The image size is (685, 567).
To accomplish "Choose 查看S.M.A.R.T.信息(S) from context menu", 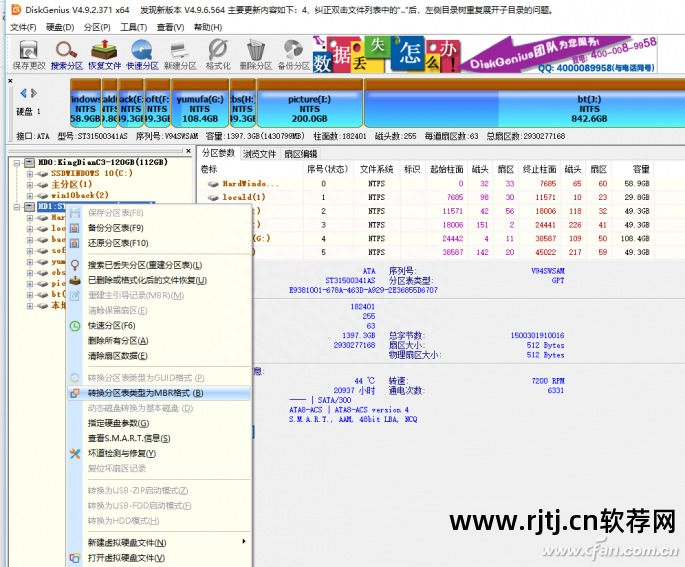I will coord(159,438).
